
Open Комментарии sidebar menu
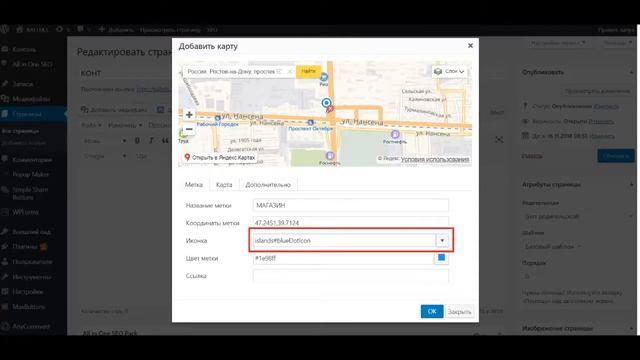tap(32, 160)
